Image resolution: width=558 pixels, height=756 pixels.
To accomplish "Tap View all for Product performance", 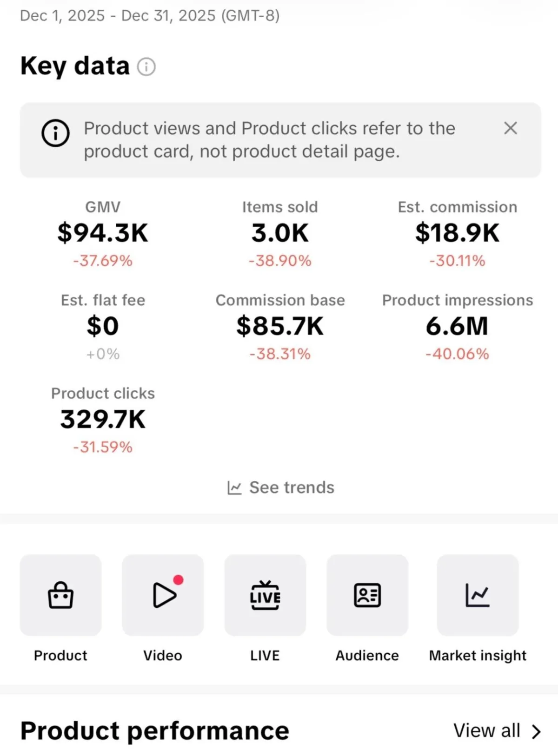I will click(487, 730).
